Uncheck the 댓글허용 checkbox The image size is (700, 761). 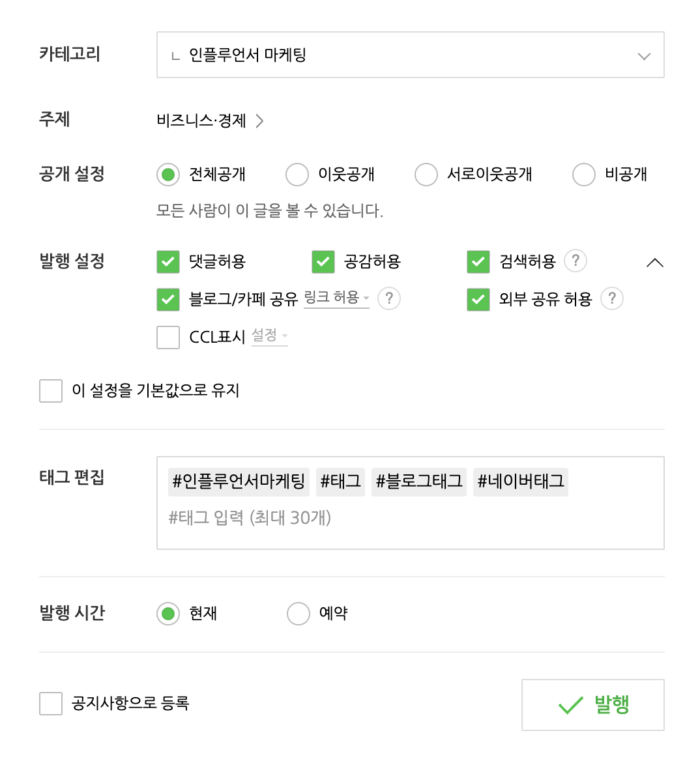(168, 262)
